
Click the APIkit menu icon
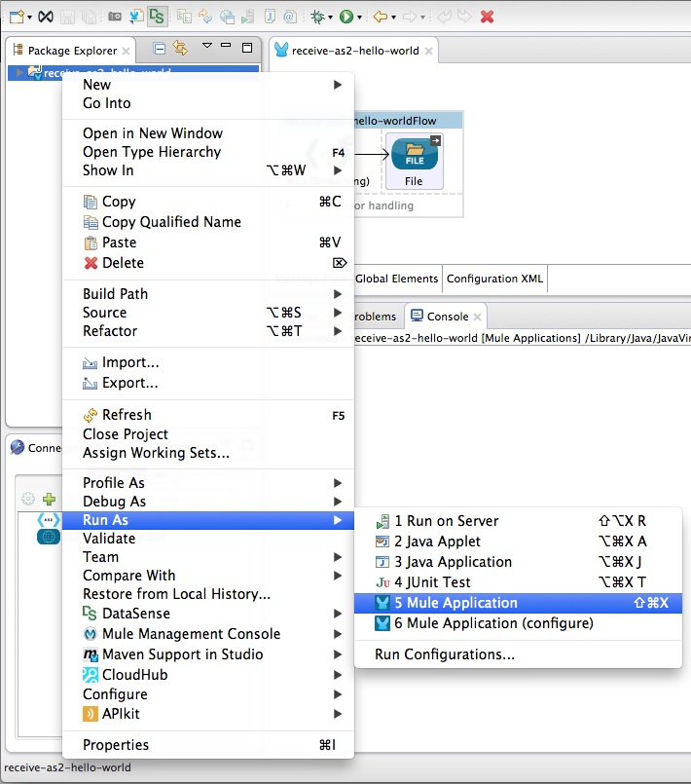(90, 714)
